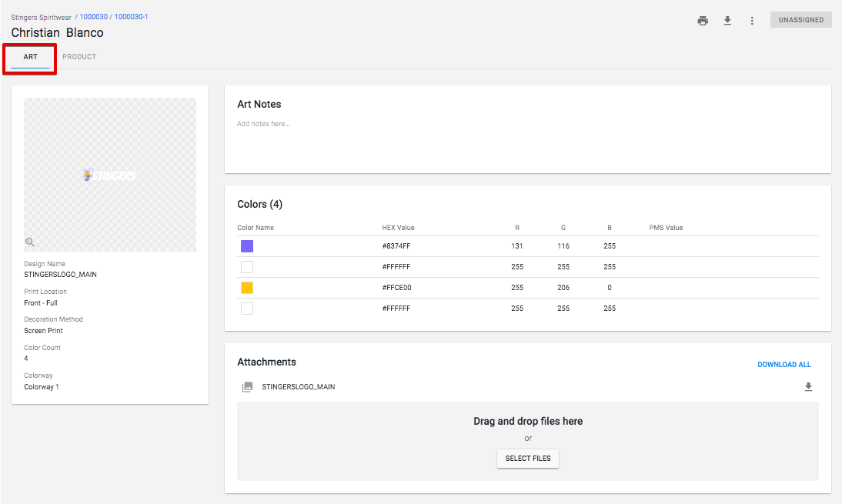This screenshot has width=842, height=504.
Task: Download the STINGERSLOGO_MAIN attachment
Action: click(x=808, y=387)
